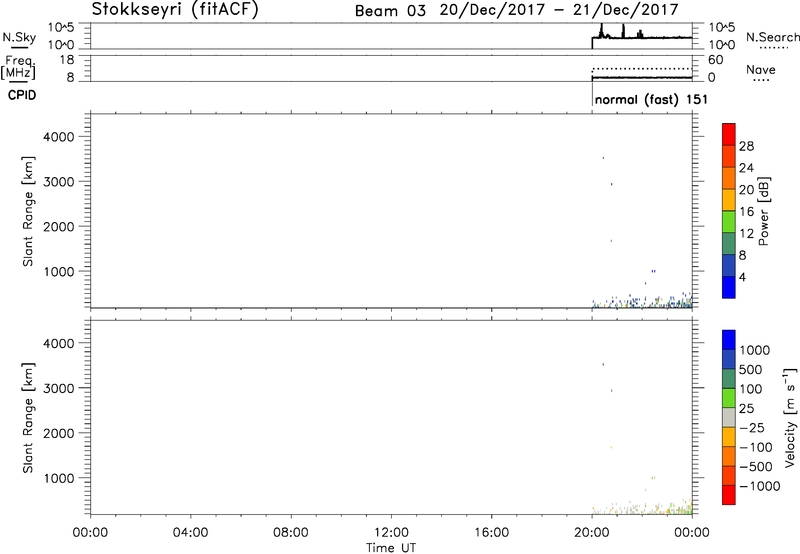Screen dimensions: 800x554
Task: Click the 'Nave' legend label
Action: click(x=761, y=69)
